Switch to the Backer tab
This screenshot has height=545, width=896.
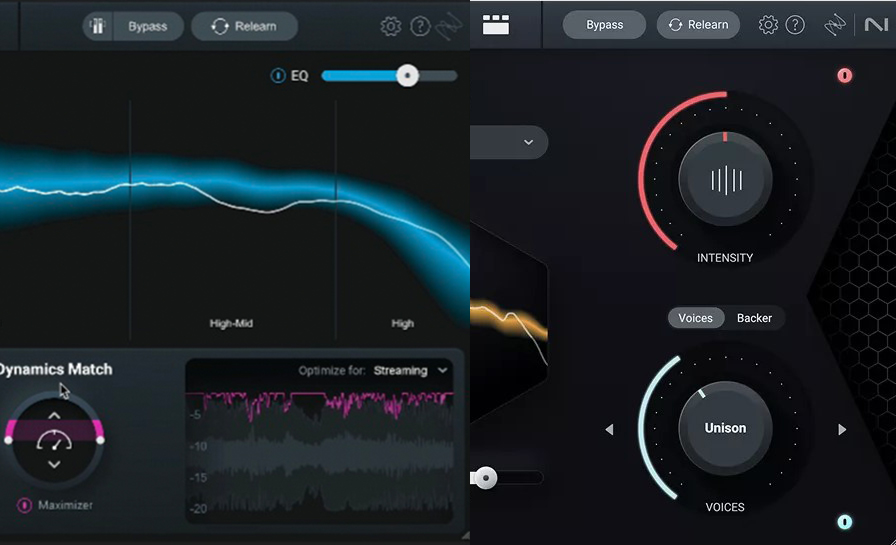pos(754,318)
